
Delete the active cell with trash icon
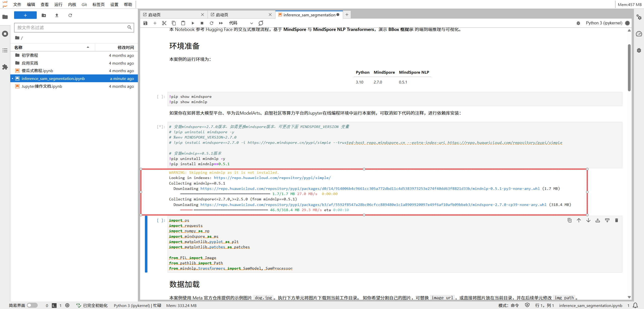coord(617,220)
